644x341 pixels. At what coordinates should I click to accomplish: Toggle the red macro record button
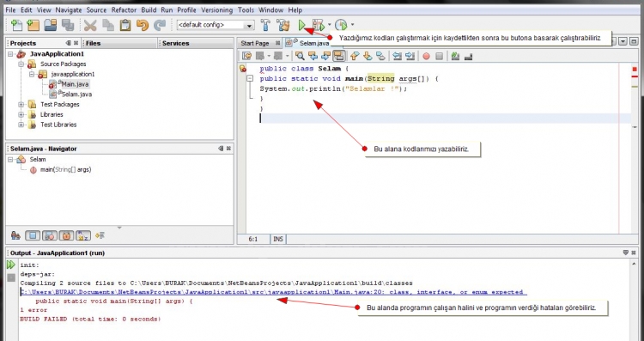[x=426, y=57]
